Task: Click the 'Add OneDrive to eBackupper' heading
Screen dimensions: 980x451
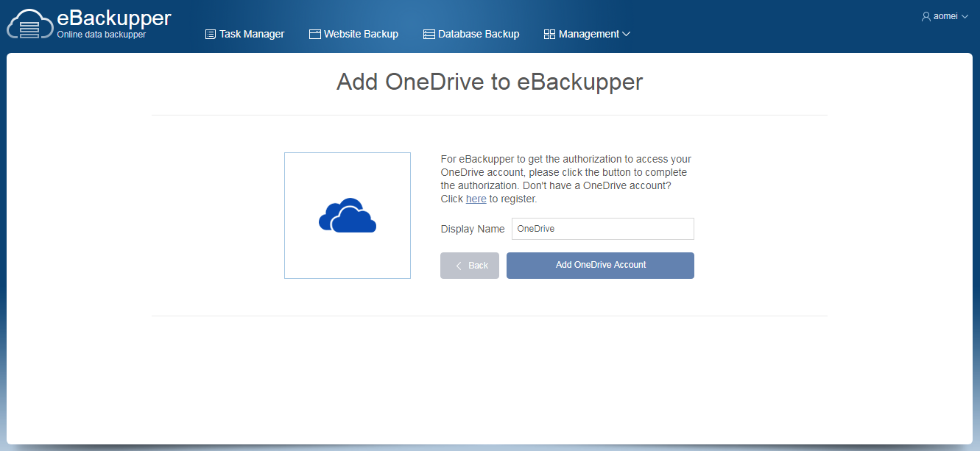Action: click(x=490, y=82)
